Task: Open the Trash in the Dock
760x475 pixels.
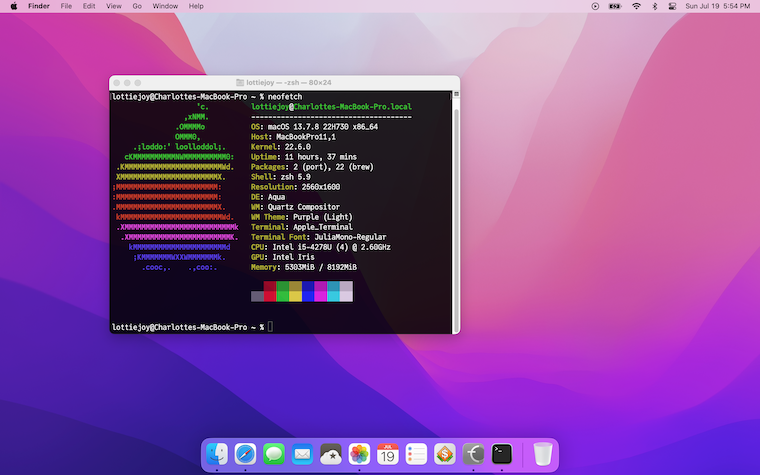Action: coord(543,455)
